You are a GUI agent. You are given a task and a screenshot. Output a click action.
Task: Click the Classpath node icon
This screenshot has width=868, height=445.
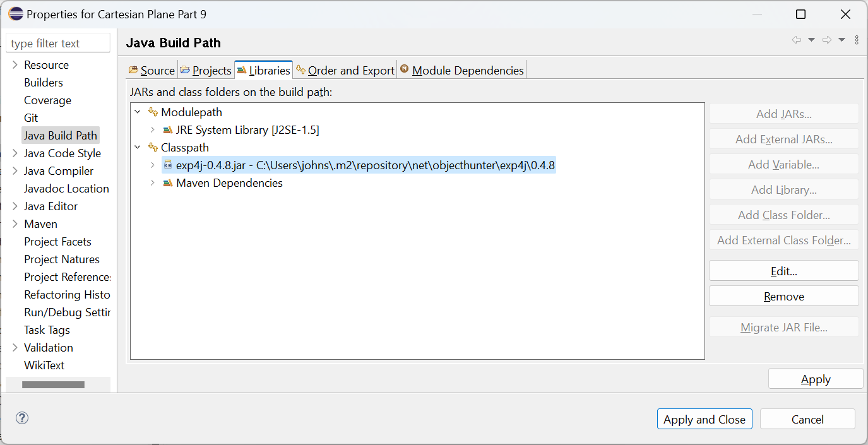tap(153, 148)
